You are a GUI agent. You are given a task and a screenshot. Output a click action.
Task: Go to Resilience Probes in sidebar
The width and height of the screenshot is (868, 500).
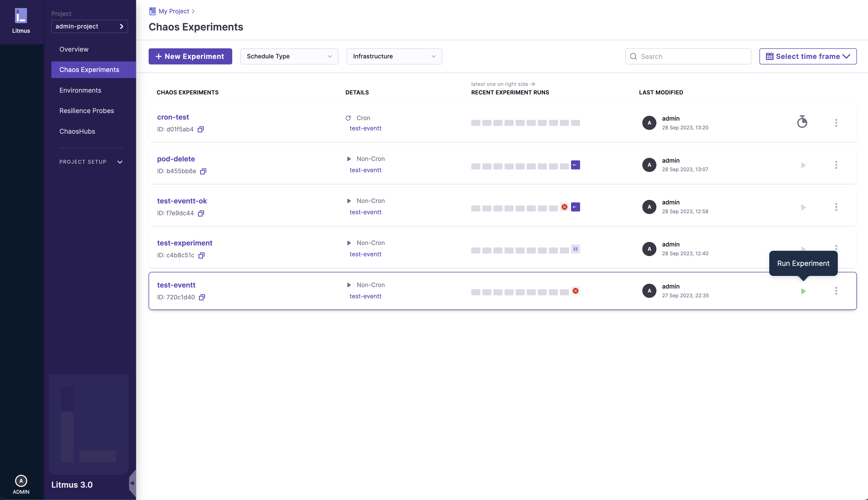click(87, 111)
